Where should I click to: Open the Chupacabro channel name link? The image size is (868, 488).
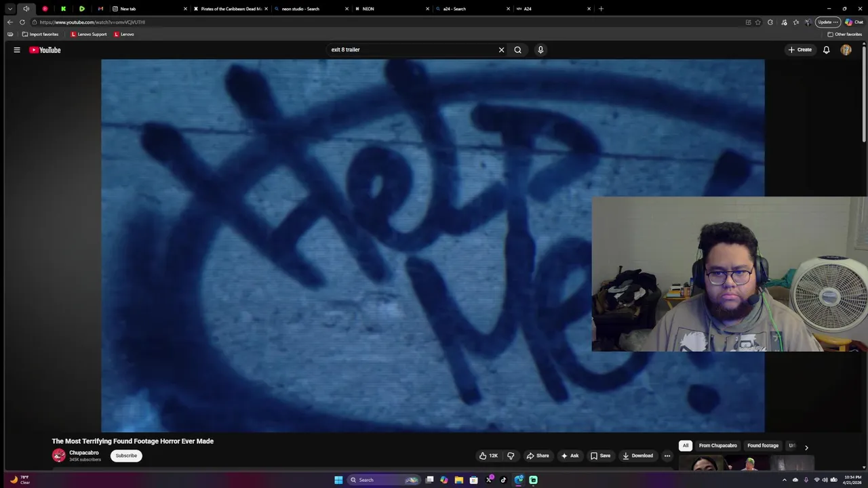[x=84, y=453]
